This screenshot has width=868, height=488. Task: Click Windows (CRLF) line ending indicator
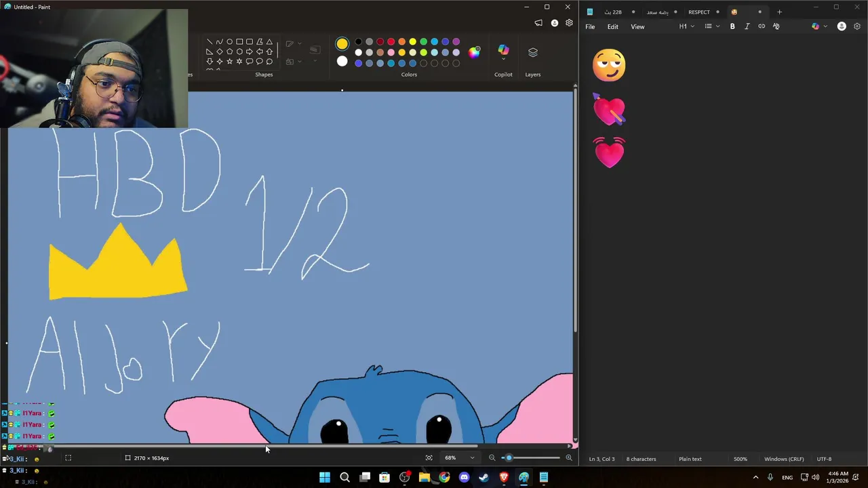point(784,459)
